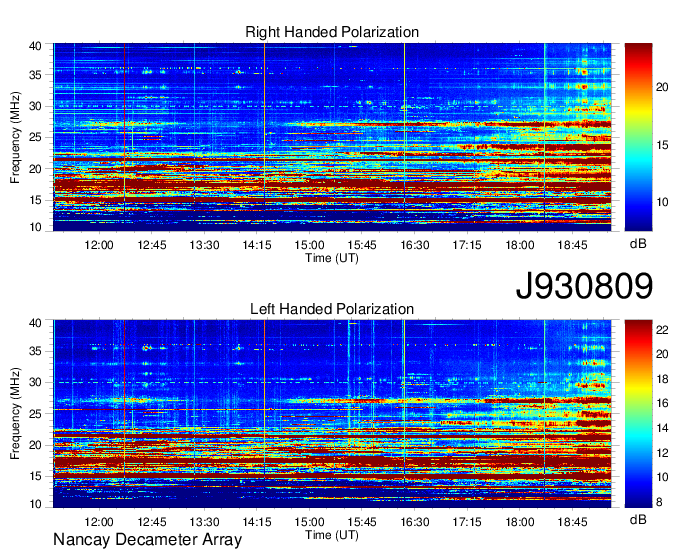
Task: Click the Left Handed panel's dB colorbar
Action: pos(638,414)
